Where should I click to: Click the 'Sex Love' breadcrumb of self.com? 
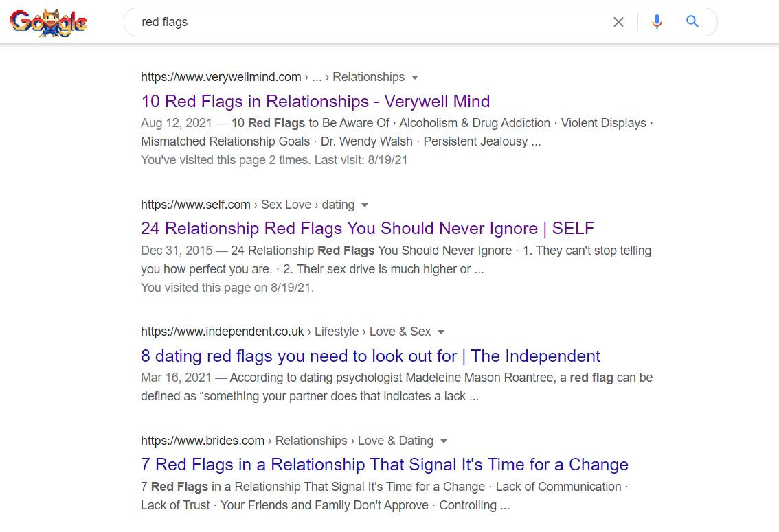coord(286,205)
